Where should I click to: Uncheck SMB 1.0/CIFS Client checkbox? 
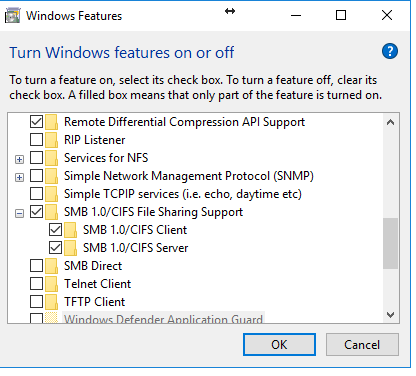pos(55,230)
